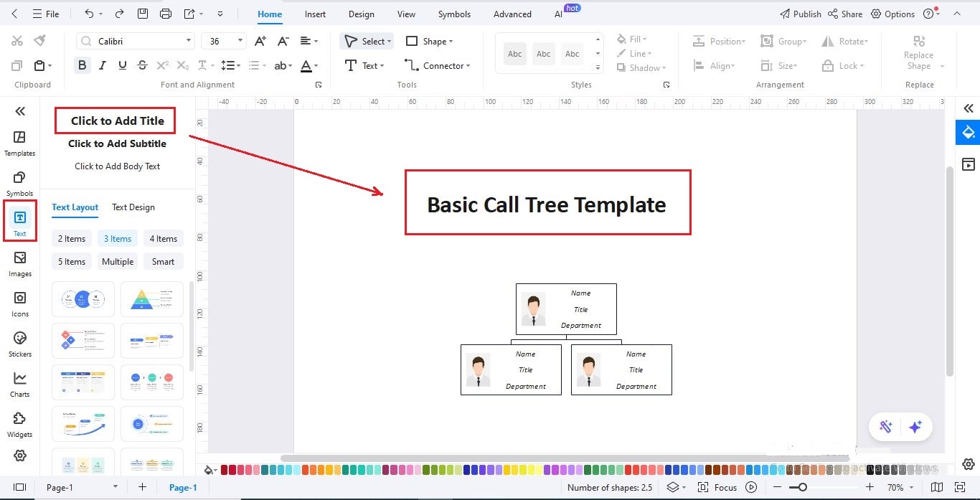The height and width of the screenshot is (500, 980).
Task: Pick the first red swatch in the color bar
Action: 225,470
